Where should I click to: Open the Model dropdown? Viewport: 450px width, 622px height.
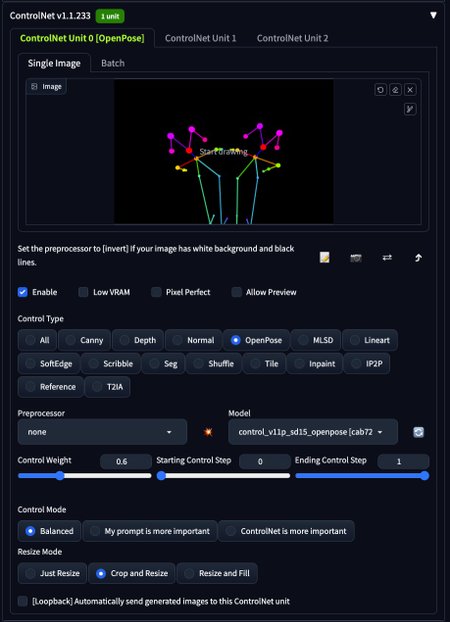coord(313,432)
